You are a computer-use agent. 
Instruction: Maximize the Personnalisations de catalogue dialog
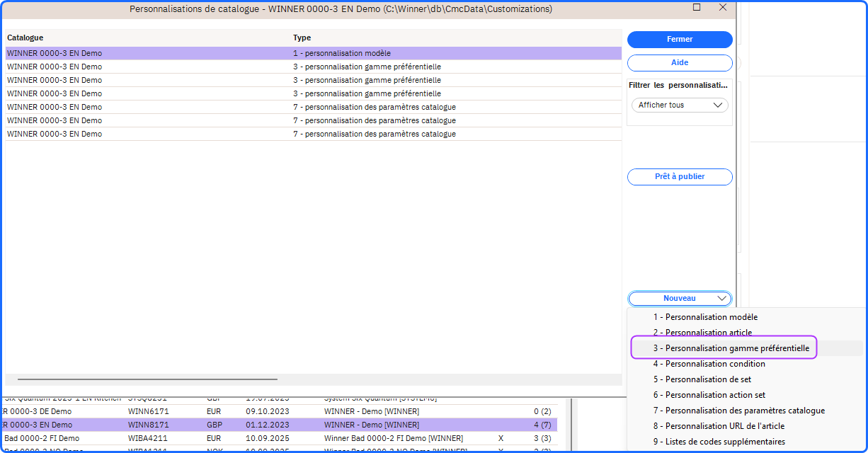pyautogui.click(x=697, y=7)
